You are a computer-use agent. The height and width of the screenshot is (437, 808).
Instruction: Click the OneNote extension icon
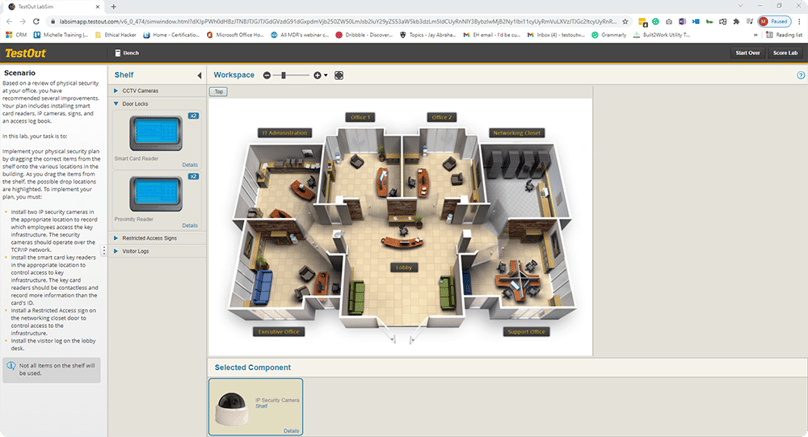(682, 22)
